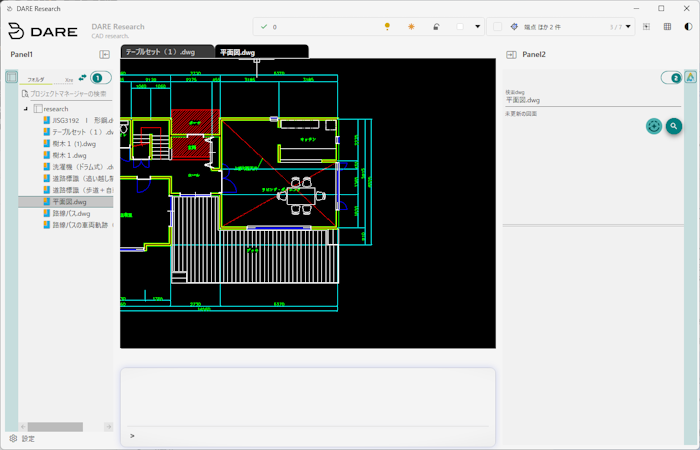Screen dimensions: 700x450
Task: Click the white layer color swatch
Action: (x=460, y=27)
